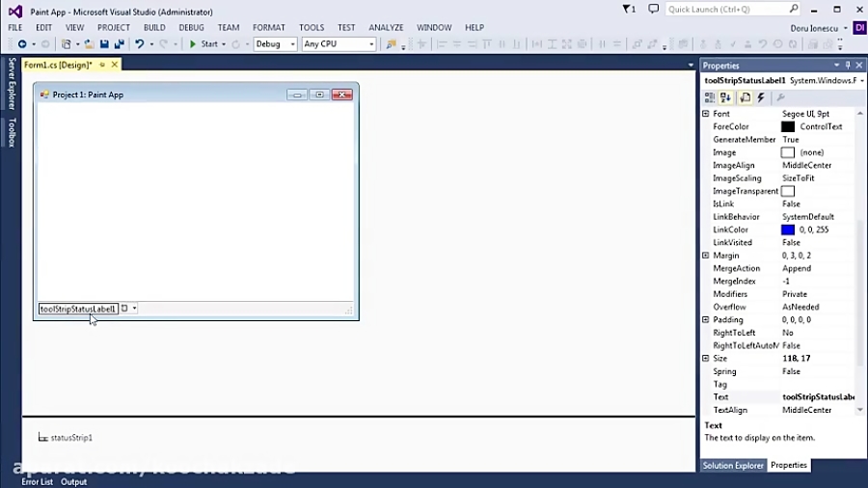The height and width of the screenshot is (488, 868).
Task: Expand the Padding property
Action: (706, 320)
